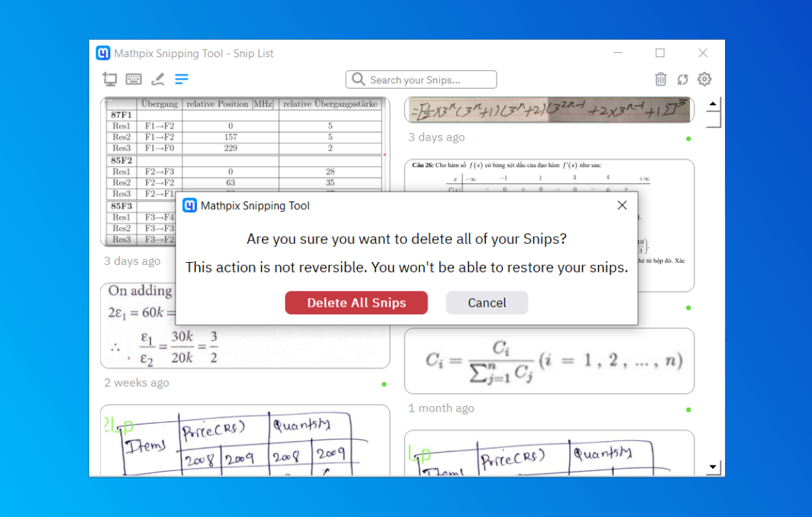Minimize the Mathpix window
This screenshot has height=517, width=812.
pyautogui.click(x=618, y=53)
